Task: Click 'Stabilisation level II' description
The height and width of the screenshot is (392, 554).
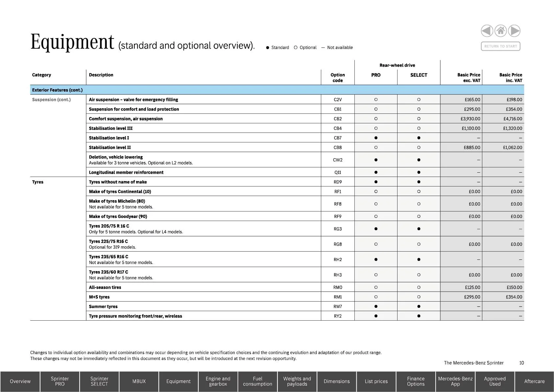Action: coord(109,147)
